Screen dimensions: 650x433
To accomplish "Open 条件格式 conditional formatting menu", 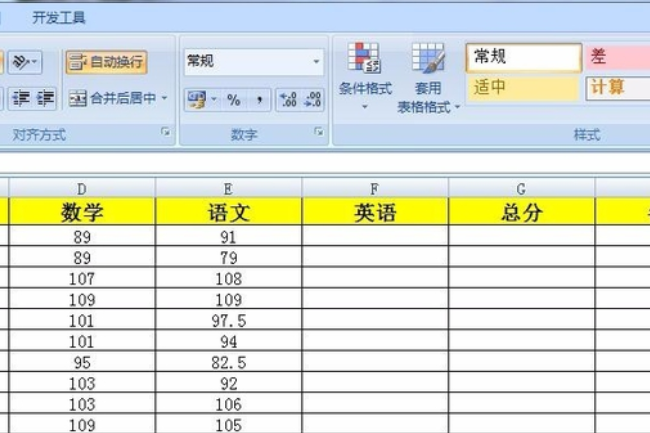I will point(365,76).
